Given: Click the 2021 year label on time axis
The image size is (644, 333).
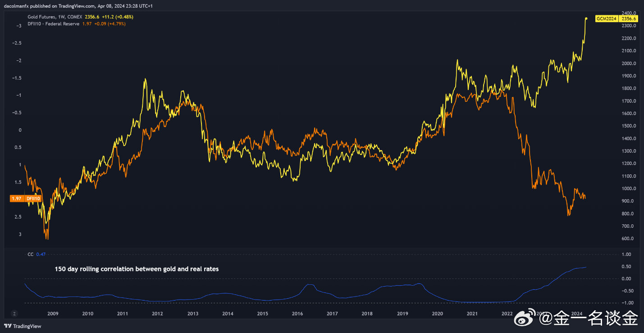Looking at the screenshot, I should [x=472, y=313].
